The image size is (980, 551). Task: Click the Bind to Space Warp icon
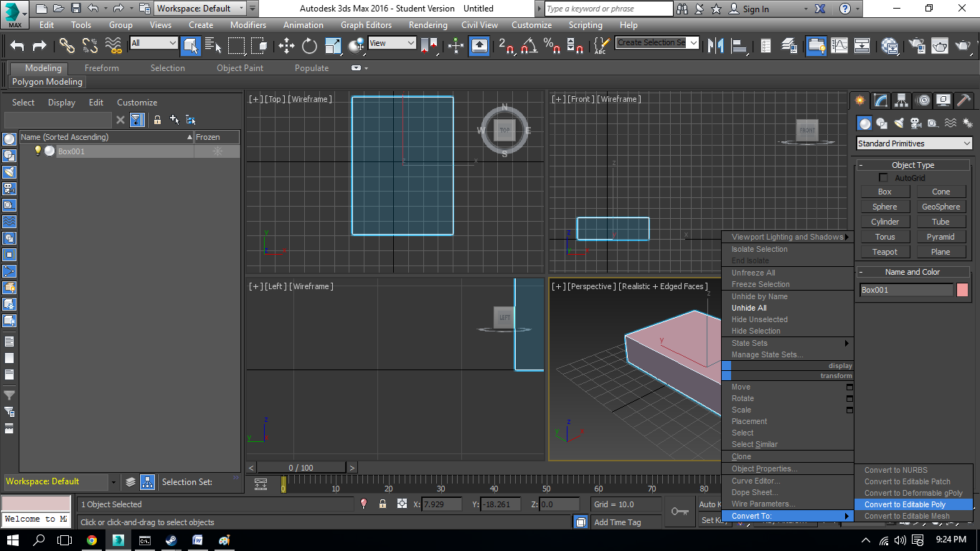(113, 46)
